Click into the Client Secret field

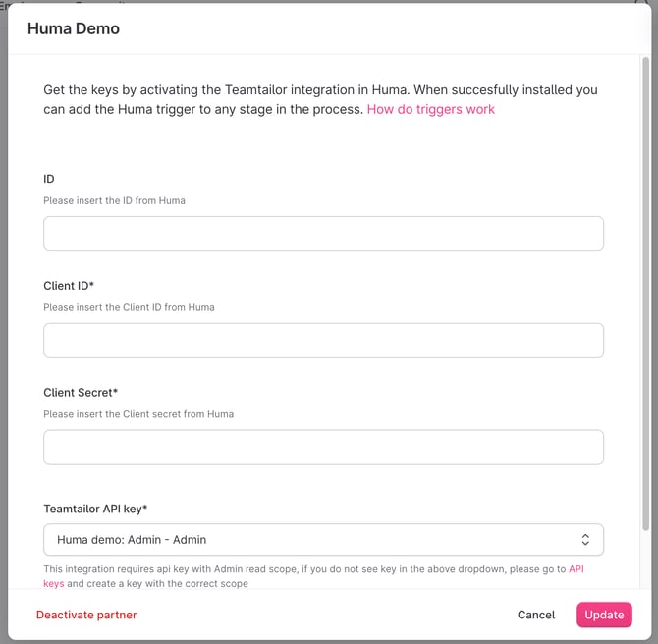(323, 448)
